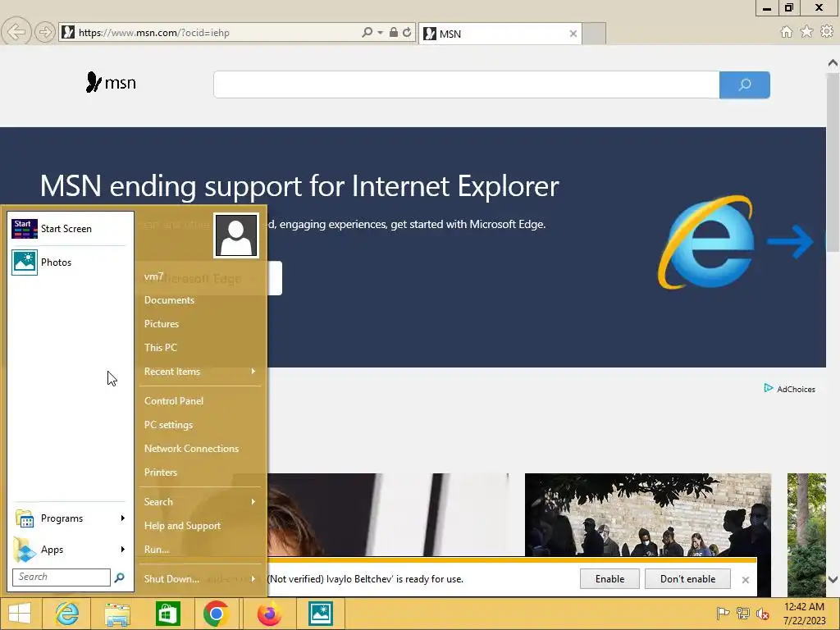Screen dimensions: 840x630
Task: Click the Windows Start button
Action: click(x=20, y=614)
